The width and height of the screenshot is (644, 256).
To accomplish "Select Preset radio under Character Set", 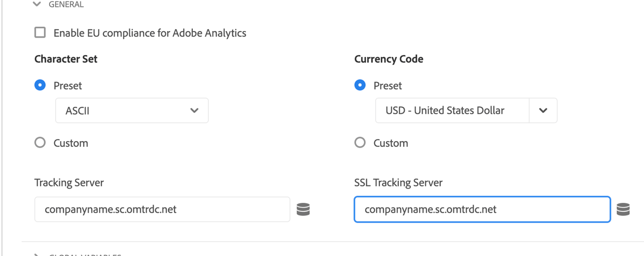I will [x=41, y=86].
